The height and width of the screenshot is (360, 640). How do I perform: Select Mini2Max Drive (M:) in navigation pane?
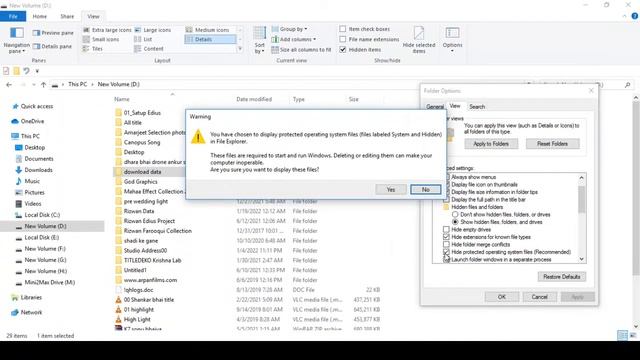(50, 282)
